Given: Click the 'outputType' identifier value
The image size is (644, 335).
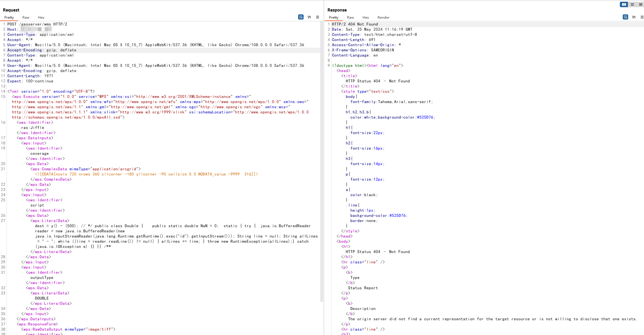Looking at the screenshot, I should tap(42, 278).
